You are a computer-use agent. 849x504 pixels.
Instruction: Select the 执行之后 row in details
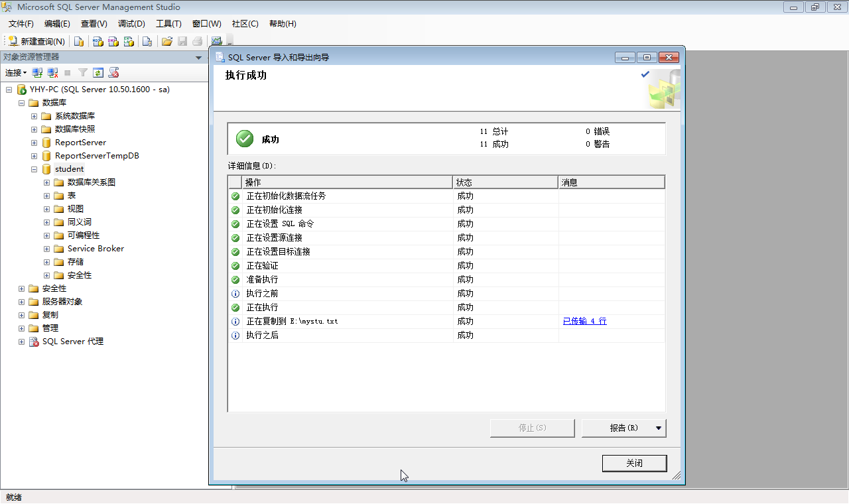click(x=446, y=336)
